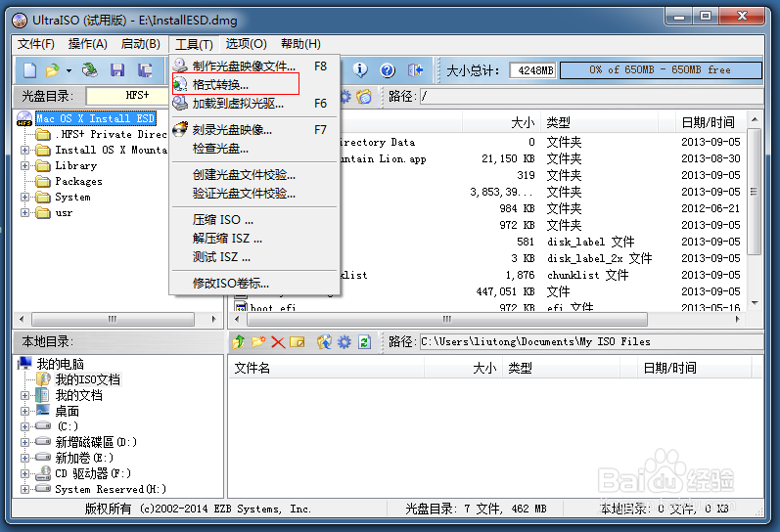Select the Packages folder in disc tree
Image resolution: width=780 pixels, height=532 pixels.
coord(78,182)
